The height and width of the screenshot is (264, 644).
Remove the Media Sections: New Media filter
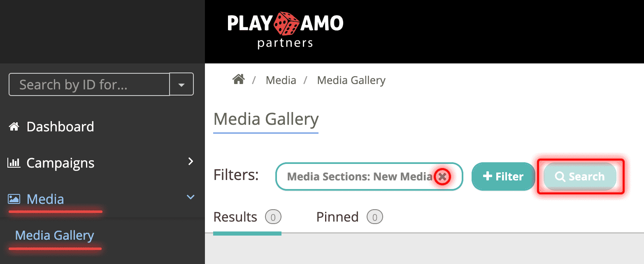[x=442, y=177]
